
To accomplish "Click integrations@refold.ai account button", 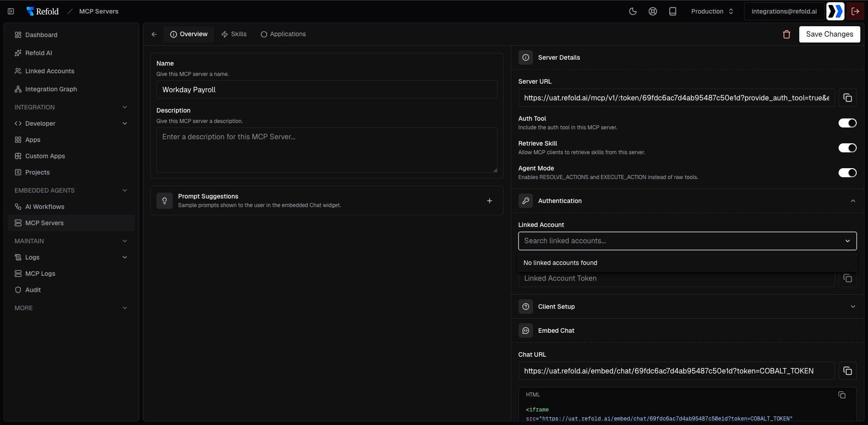I will (784, 11).
